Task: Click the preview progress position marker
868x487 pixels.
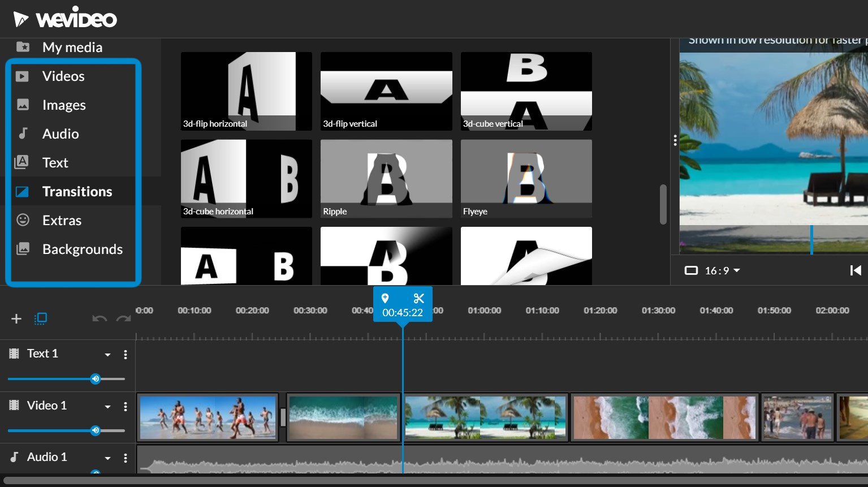Action: pyautogui.click(x=811, y=240)
